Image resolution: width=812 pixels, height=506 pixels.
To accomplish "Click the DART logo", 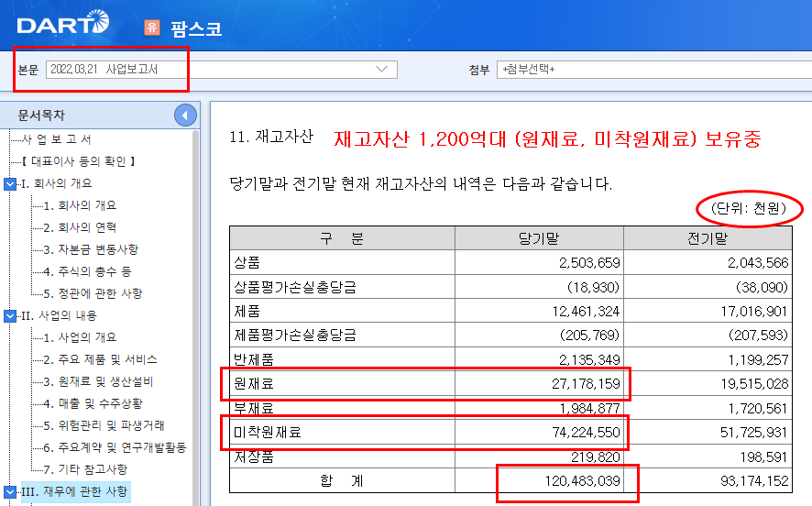I will coord(62,24).
